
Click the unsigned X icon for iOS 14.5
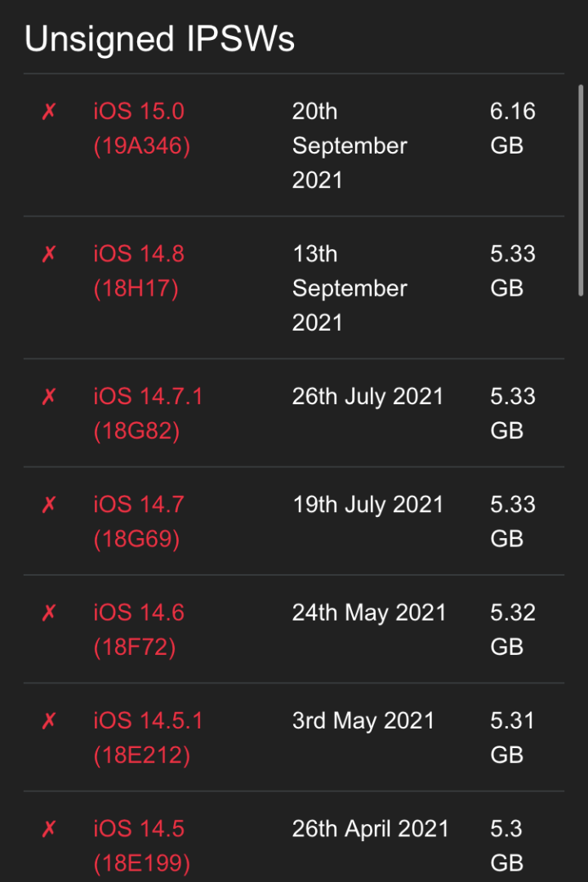(49, 830)
